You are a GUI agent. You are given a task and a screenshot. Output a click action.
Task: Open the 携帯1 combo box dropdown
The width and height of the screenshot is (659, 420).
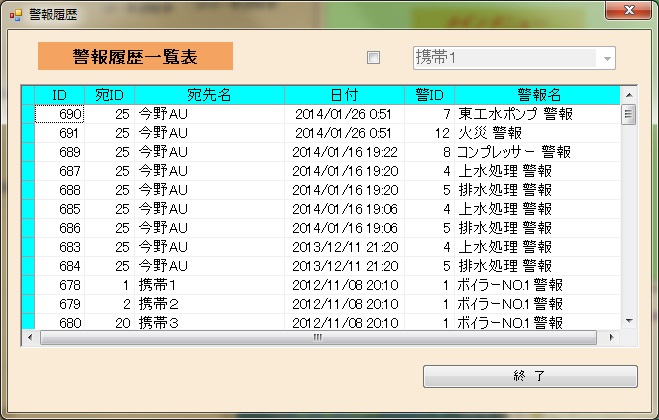click(x=606, y=58)
